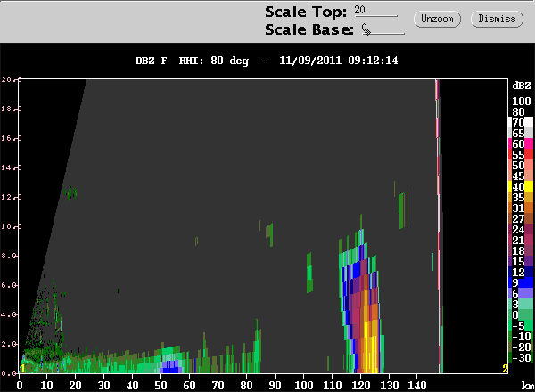This screenshot has height=392, width=535.
Task: Click the yellow storm core near 120 km
Action: pos(367,347)
